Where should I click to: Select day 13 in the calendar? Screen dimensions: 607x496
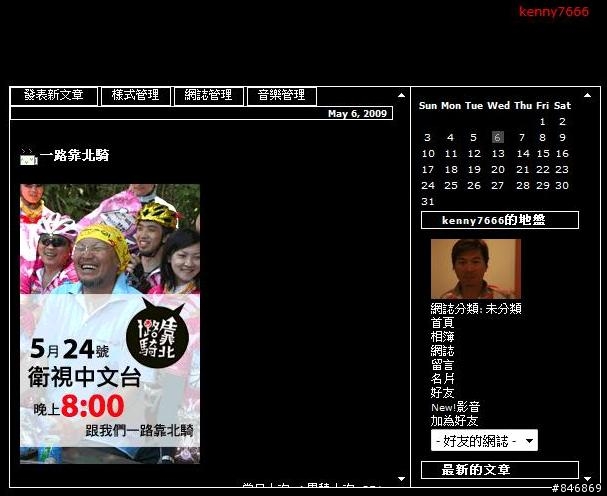click(x=498, y=154)
